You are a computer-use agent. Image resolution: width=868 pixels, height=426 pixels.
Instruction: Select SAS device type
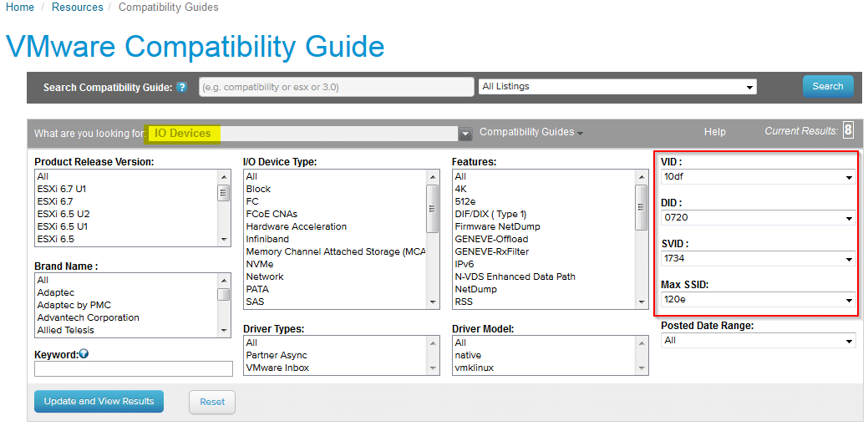click(x=255, y=302)
